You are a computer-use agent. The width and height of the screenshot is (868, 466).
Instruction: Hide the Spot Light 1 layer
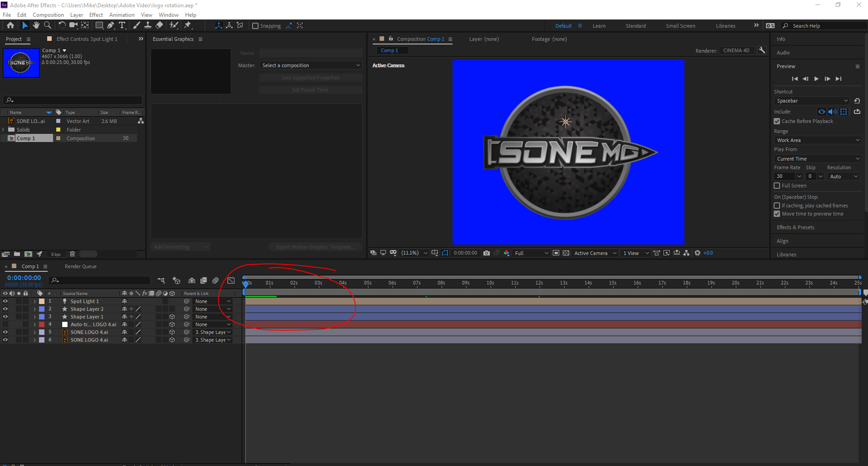pos(5,301)
